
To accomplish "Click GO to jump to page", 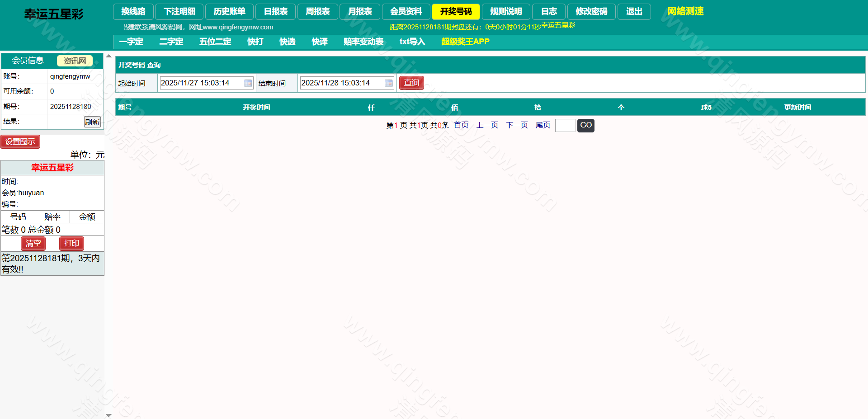I will (x=585, y=125).
